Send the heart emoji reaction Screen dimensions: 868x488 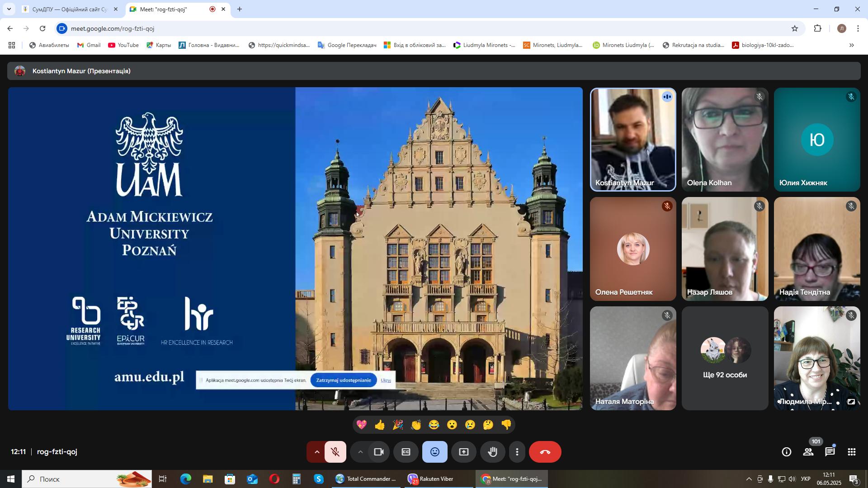[362, 425]
